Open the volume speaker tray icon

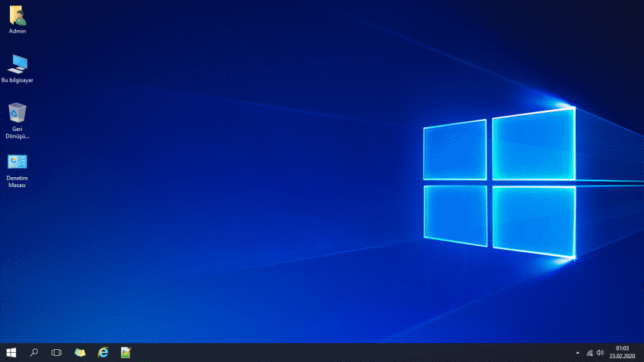point(600,353)
